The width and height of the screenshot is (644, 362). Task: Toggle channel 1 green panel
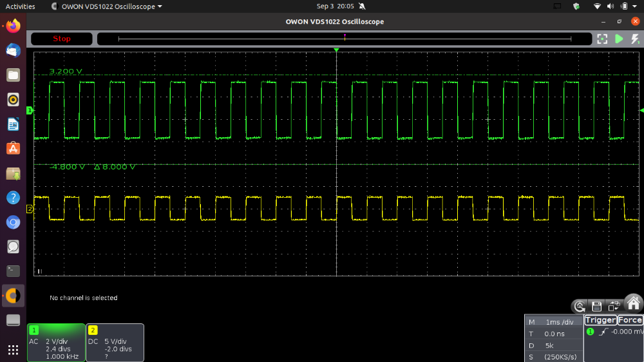56,343
